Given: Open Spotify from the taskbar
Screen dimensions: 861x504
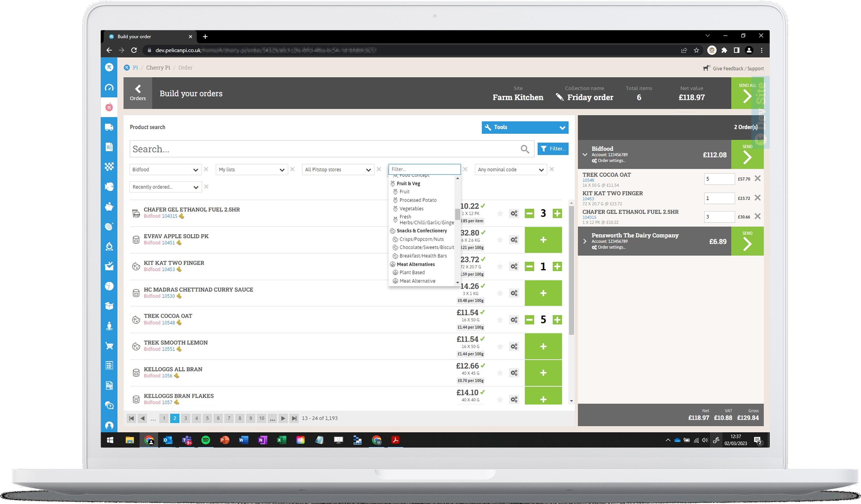Looking at the screenshot, I should pos(205,440).
